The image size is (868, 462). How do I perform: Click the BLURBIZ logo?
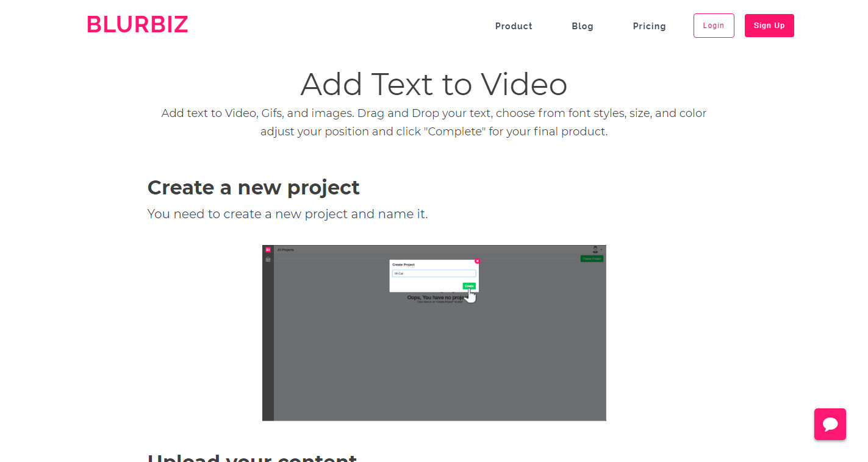tap(137, 24)
